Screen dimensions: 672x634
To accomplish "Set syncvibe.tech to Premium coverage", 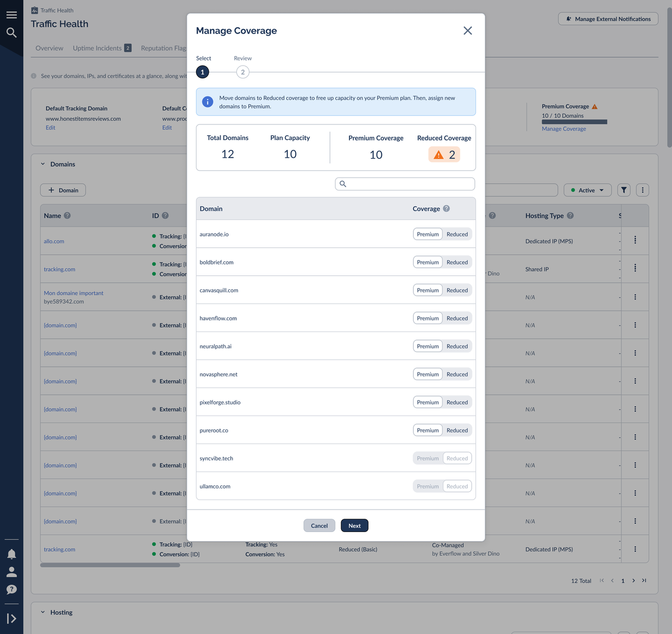I will coord(428,458).
